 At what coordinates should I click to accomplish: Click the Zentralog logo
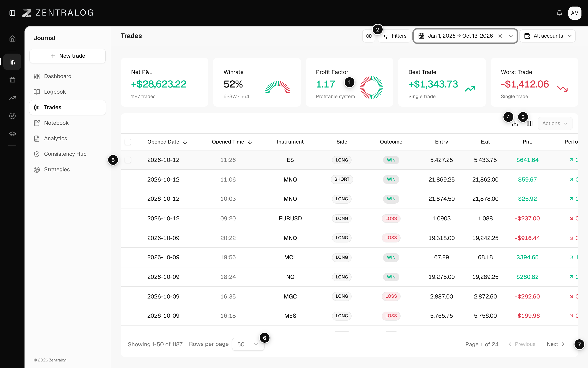point(58,13)
